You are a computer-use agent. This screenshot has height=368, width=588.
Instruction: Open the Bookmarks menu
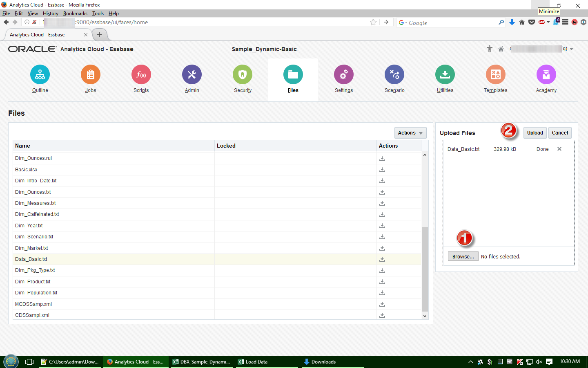[75, 13]
